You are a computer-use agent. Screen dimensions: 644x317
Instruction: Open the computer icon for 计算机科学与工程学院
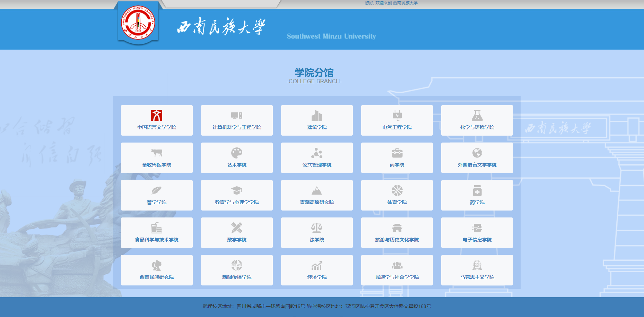pos(237,115)
